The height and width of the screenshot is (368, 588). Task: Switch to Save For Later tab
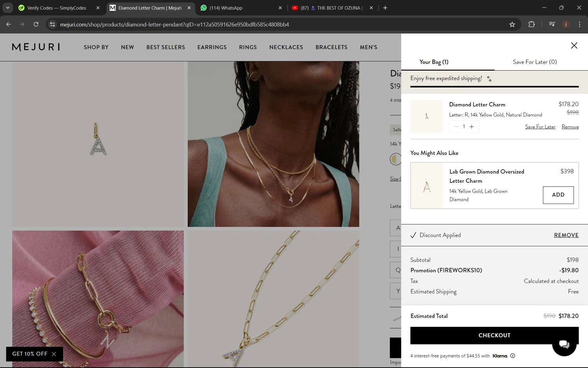(x=535, y=62)
